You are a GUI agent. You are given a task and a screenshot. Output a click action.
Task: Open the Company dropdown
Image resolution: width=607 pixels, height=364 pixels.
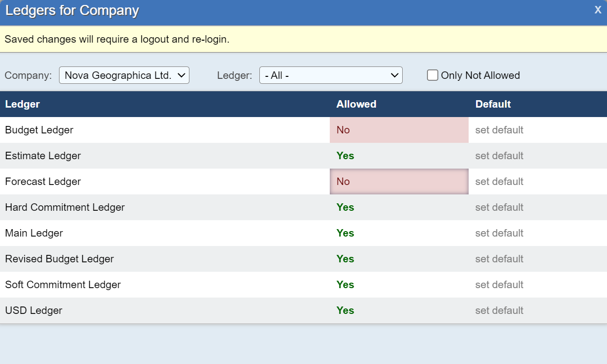(124, 75)
